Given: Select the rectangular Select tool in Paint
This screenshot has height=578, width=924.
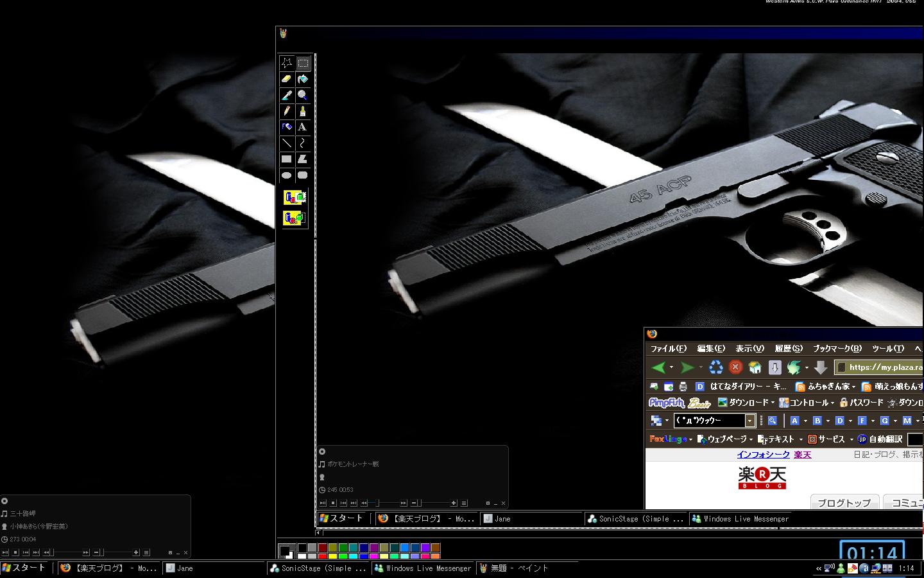Looking at the screenshot, I should (x=303, y=62).
